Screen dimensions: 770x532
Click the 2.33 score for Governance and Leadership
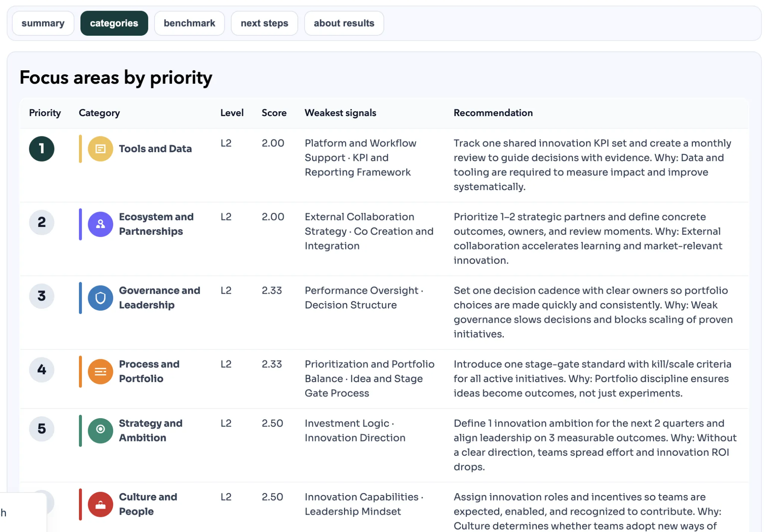(x=272, y=290)
